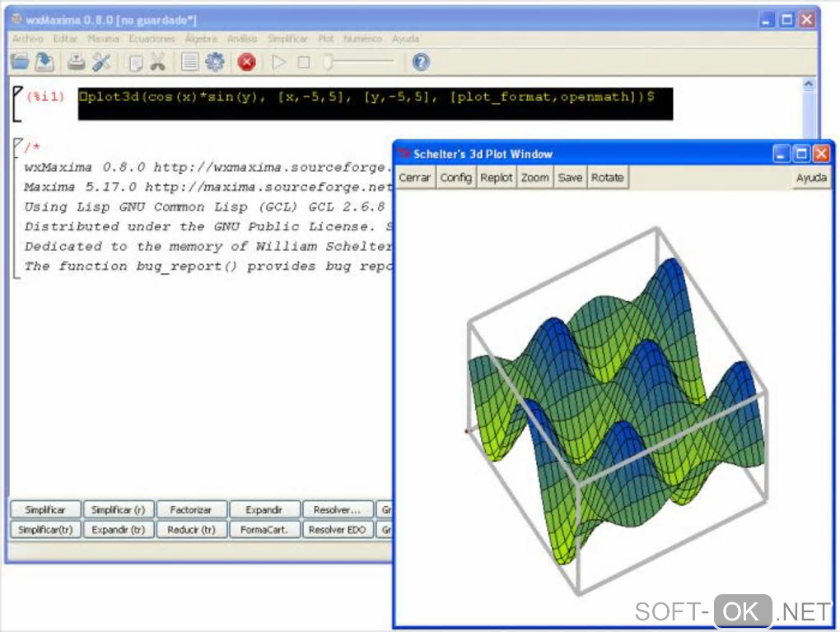
Task: Start animation with the play triangle
Action: click(x=278, y=62)
